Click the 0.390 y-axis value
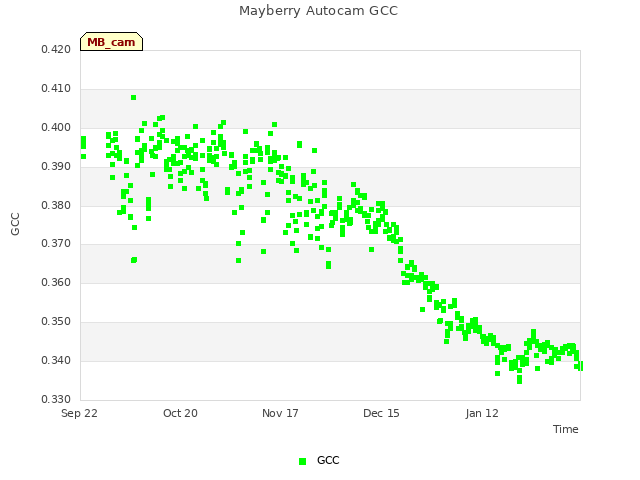The image size is (640, 480). [x=56, y=167]
